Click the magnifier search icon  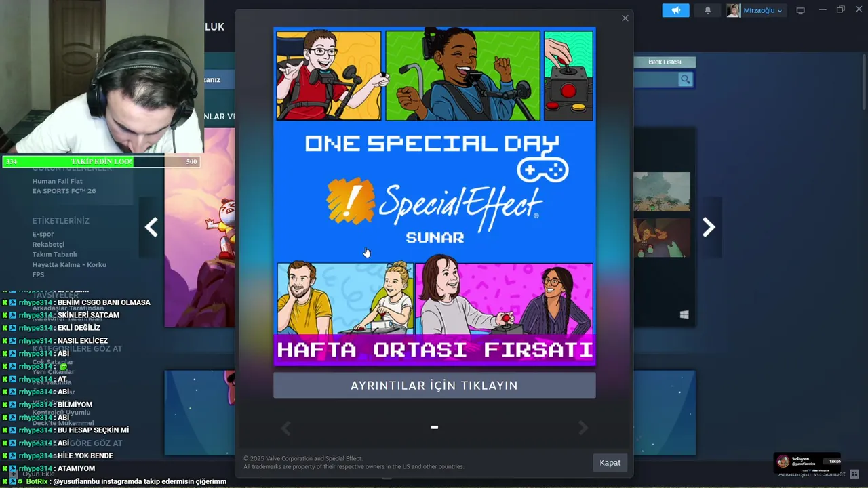pyautogui.click(x=685, y=80)
